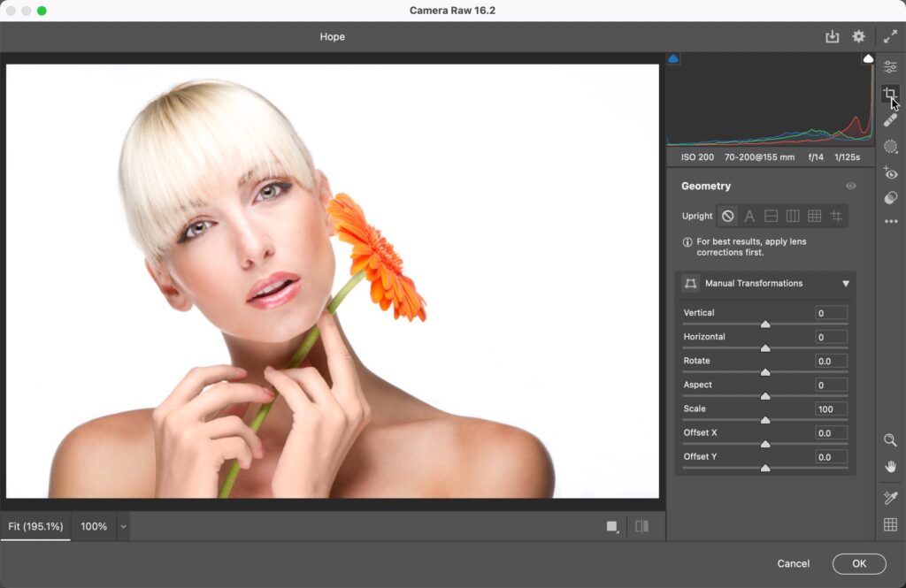This screenshot has height=588, width=906.
Task: Apply Vertical Upright correction
Action: point(793,216)
